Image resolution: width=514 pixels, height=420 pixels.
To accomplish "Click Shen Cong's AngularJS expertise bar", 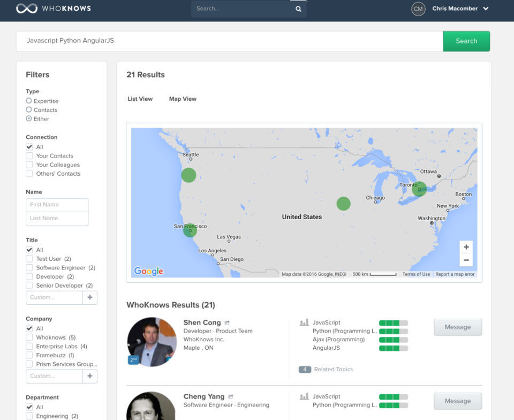I will click(x=394, y=348).
